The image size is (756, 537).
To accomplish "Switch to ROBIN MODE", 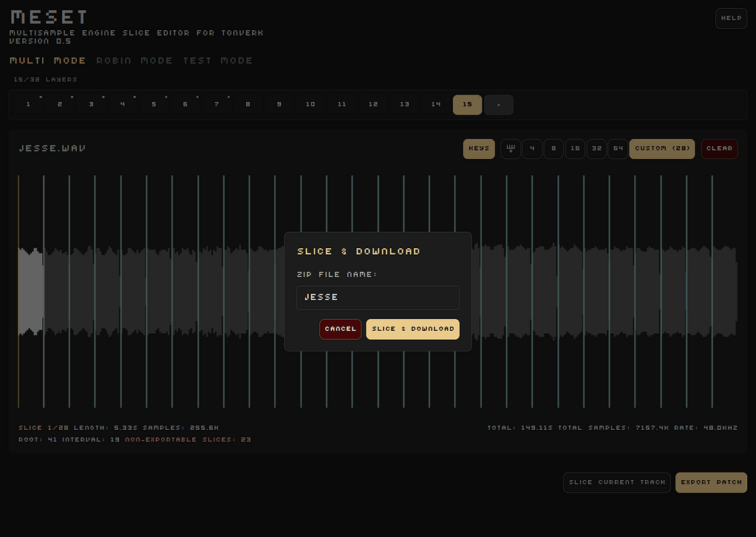I will [x=135, y=61].
